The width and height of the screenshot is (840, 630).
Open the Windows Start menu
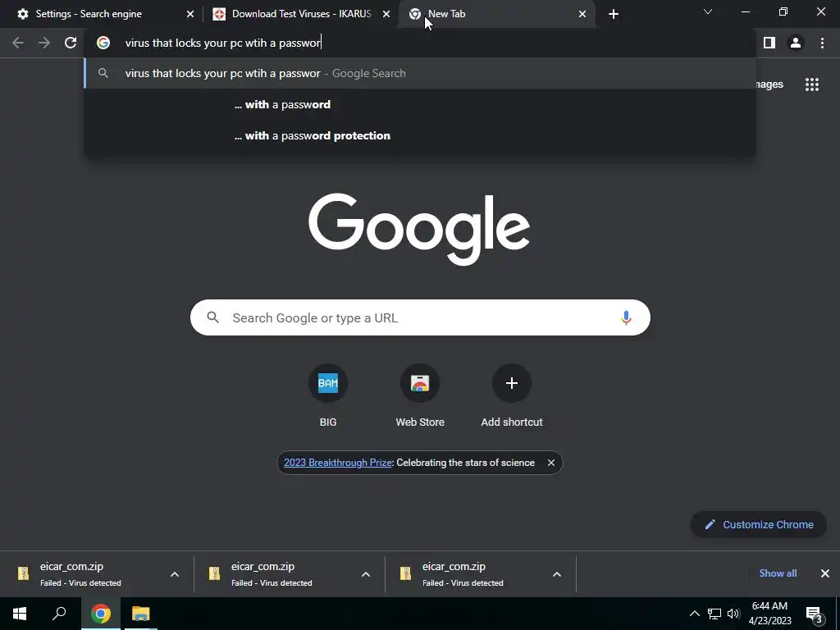[20, 614]
